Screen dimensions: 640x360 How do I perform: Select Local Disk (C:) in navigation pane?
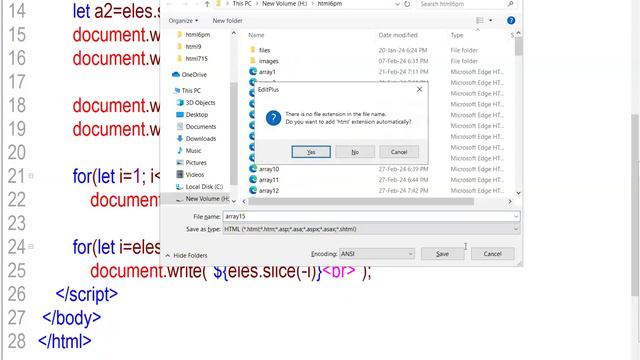[x=204, y=187]
